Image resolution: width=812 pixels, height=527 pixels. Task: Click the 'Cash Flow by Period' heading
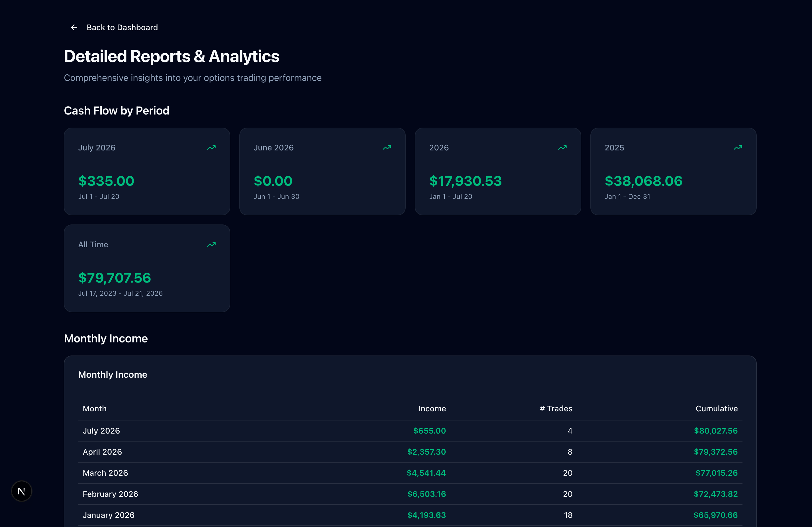117,111
